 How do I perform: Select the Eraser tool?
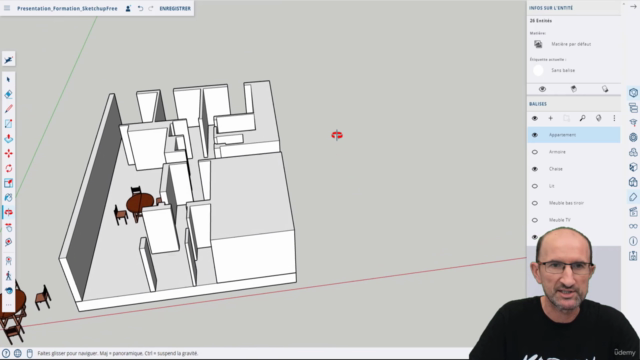pos(9,94)
